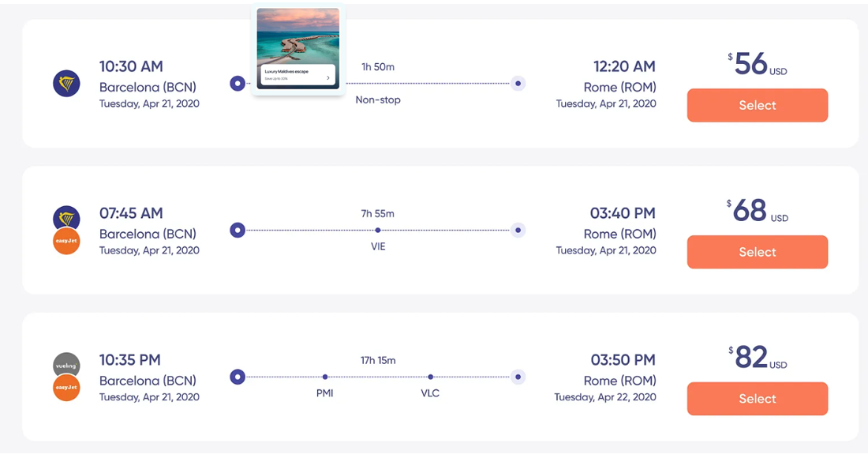The height and width of the screenshot is (458, 868).
Task: Click the VLC layover marker on the third flight
Action: click(430, 377)
